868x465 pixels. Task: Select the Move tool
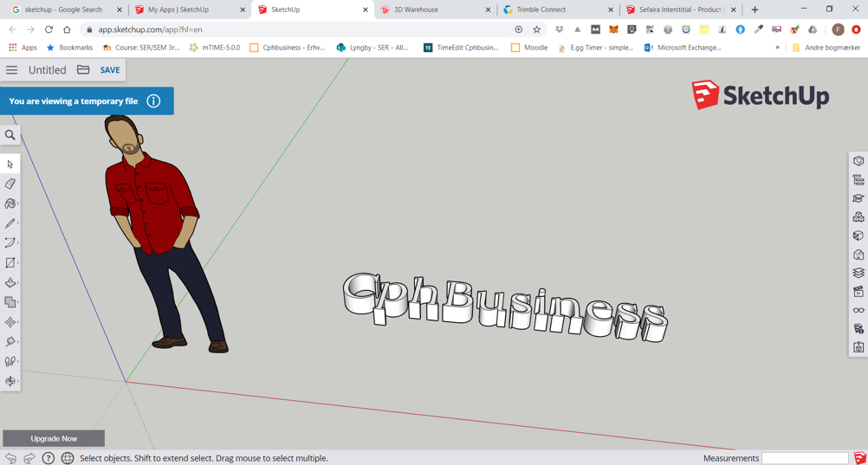pos(10,322)
